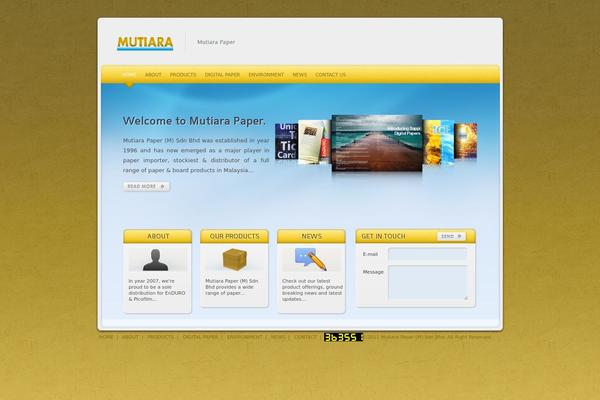Click the person silhouette icon
Image resolution: width=600 pixels, height=400 pixels.
click(x=155, y=260)
